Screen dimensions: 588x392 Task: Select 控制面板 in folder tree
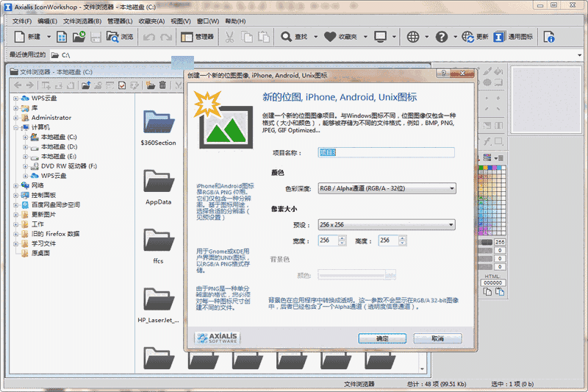[x=43, y=195]
